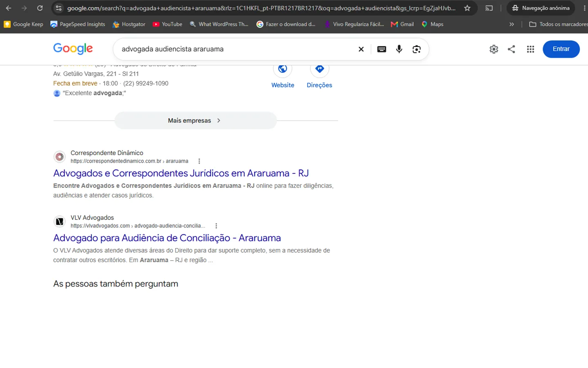The height and width of the screenshot is (368, 588).
Task: Reload the current page
Action: (x=40, y=8)
